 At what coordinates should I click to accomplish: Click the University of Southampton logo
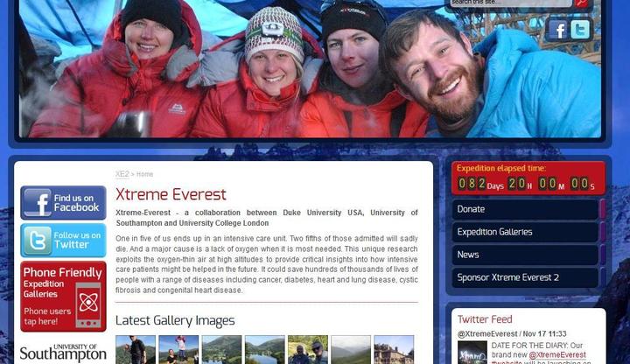[63, 353]
